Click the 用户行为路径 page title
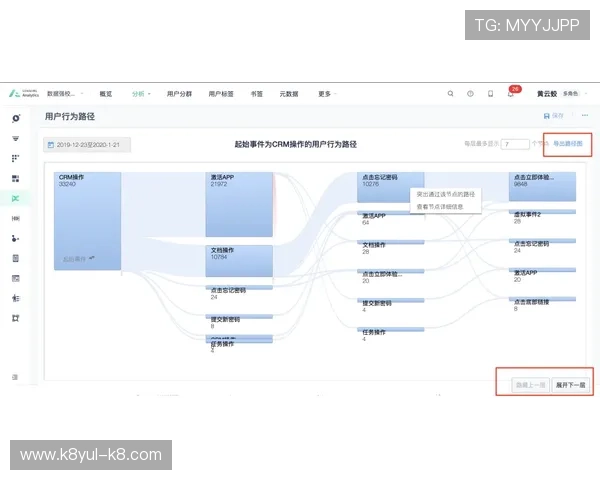 (70, 116)
